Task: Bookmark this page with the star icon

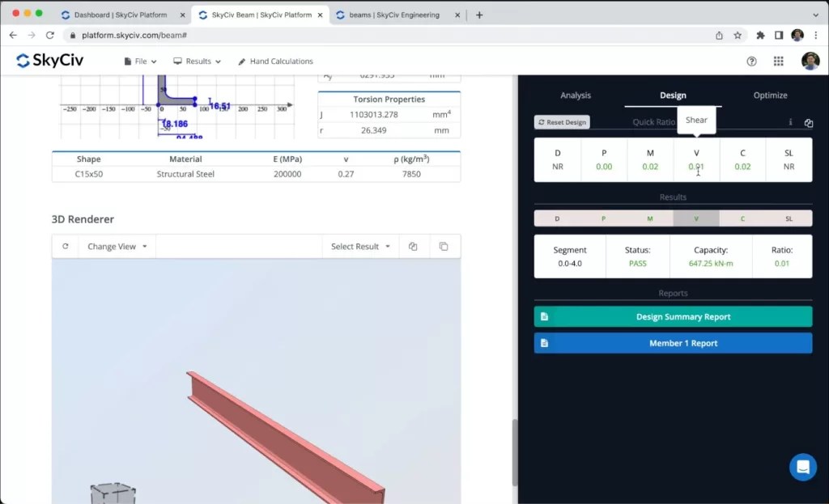Action: click(738, 36)
